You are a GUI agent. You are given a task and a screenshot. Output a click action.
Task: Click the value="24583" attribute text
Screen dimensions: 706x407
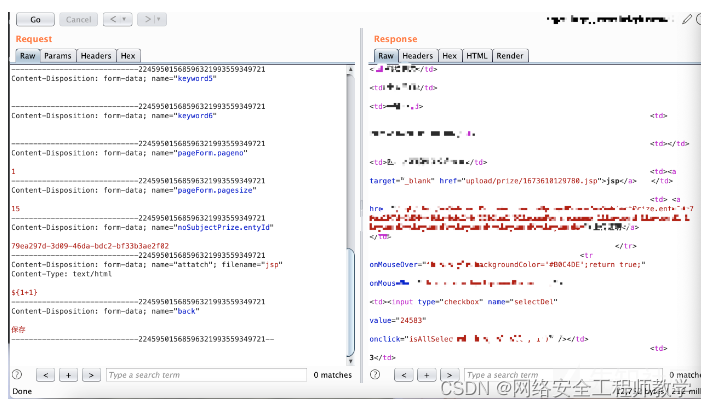pyautogui.click(x=398, y=321)
